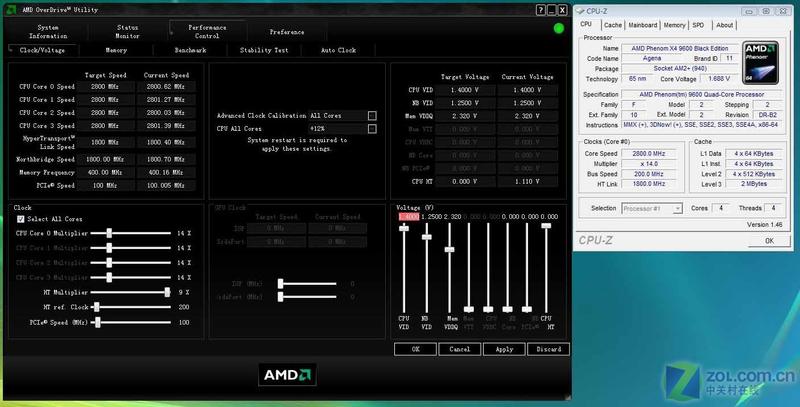Click the All Cores calibration field
The height and width of the screenshot is (407, 800).
point(337,116)
